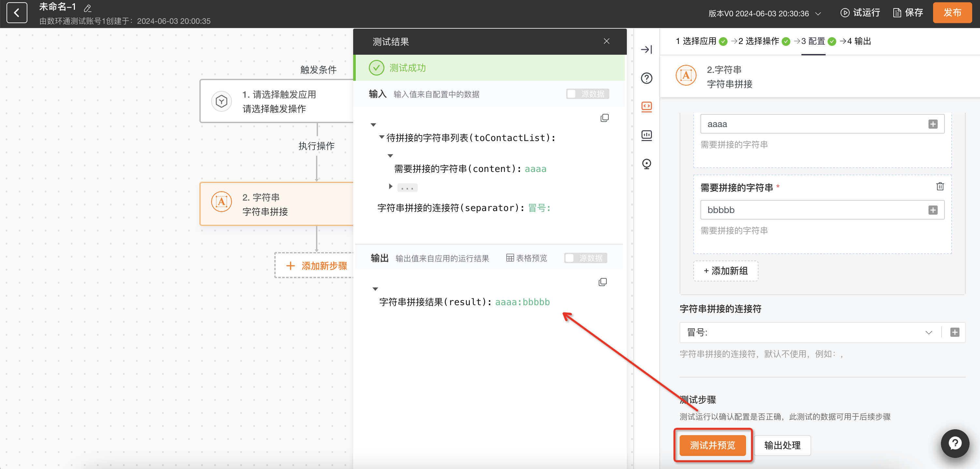Collapse the output root node triangle
The image size is (980, 469).
[x=375, y=289]
